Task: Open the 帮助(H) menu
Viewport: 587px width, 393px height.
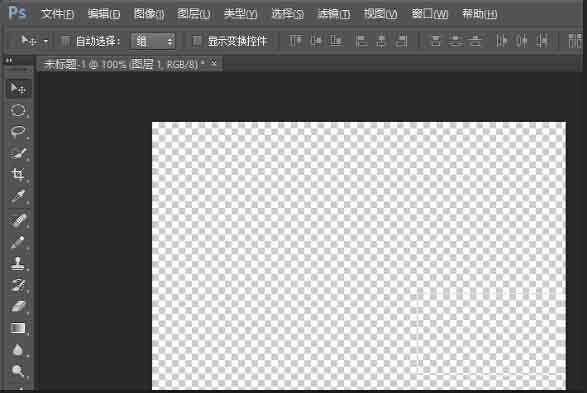Action: coord(479,14)
